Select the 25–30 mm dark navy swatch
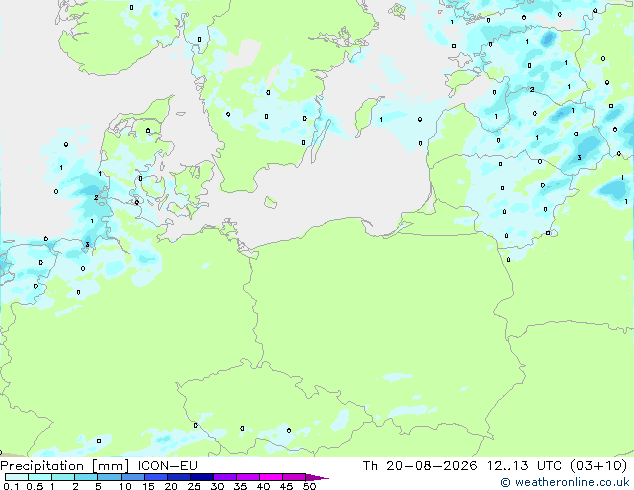Viewport: 634px width, 490px height. click(201, 477)
